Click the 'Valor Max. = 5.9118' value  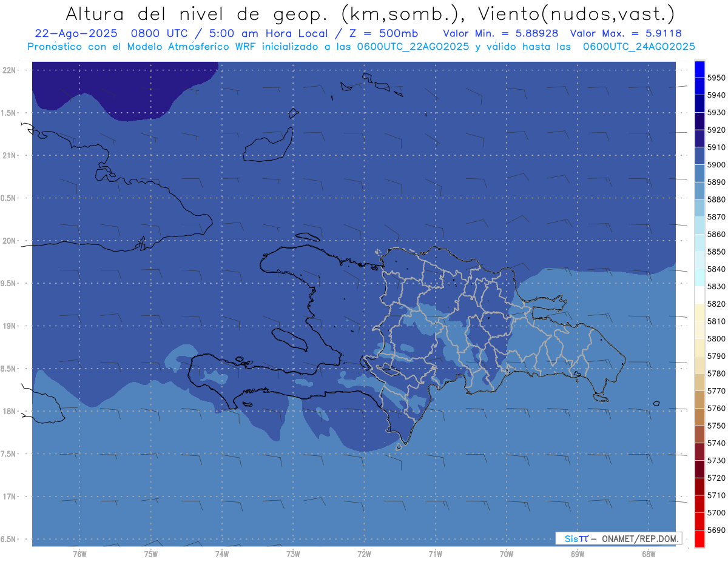click(x=625, y=33)
